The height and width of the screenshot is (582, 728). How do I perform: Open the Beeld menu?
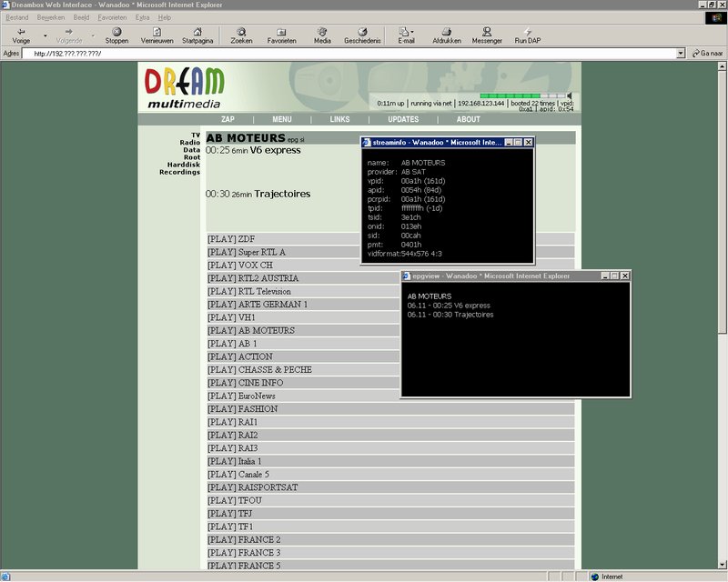click(82, 17)
